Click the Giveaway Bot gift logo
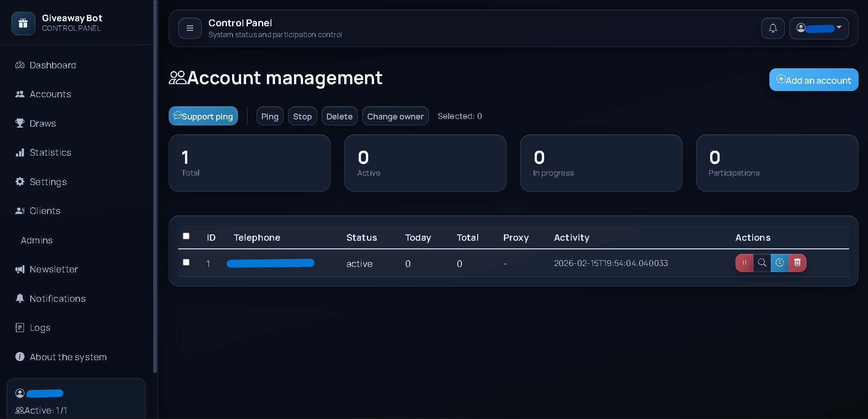 (x=23, y=23)
